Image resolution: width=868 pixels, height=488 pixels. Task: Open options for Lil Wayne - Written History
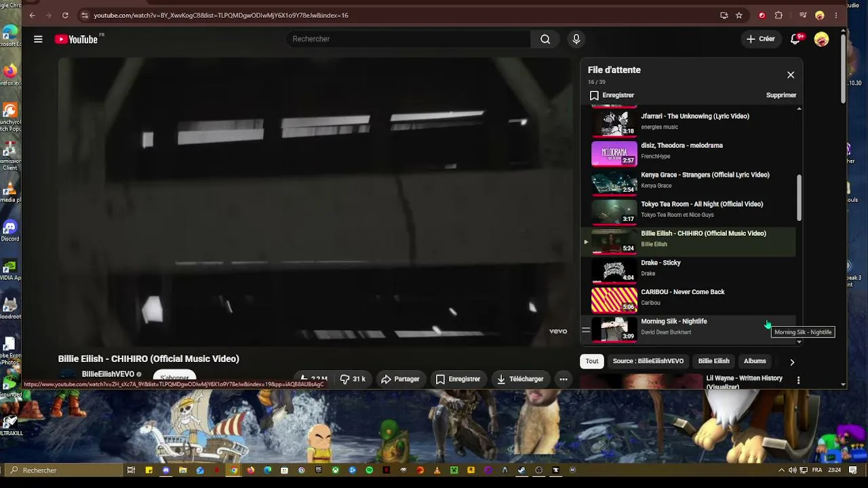click(798, 380)
